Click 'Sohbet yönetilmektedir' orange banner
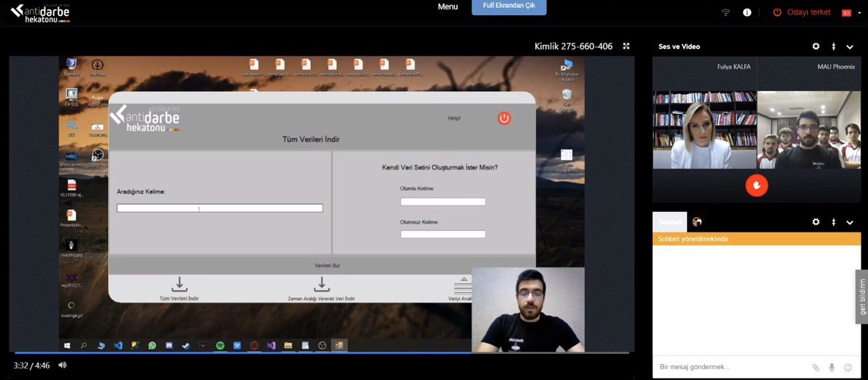Viewport: 868px width, 380px height. click(757, 239)
